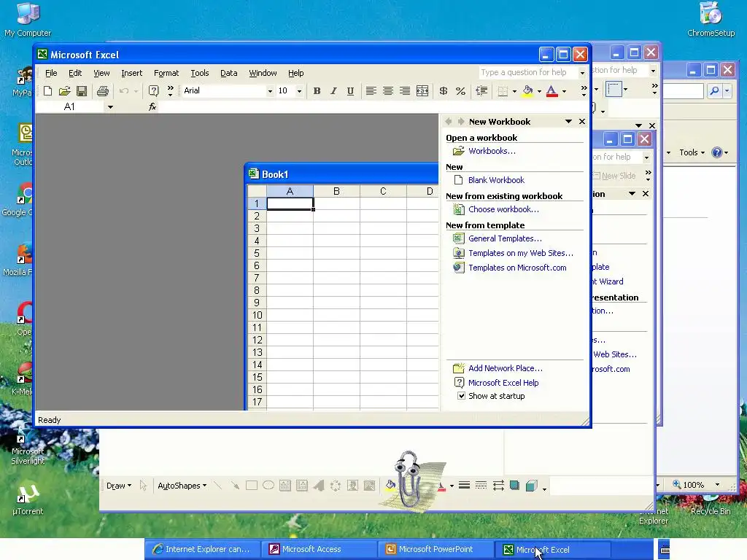Image resolution: width=747 pixels, height=560 pixels.
Task: Click the Rectangle shape icon in drawing toolbar
Action: 252,486
